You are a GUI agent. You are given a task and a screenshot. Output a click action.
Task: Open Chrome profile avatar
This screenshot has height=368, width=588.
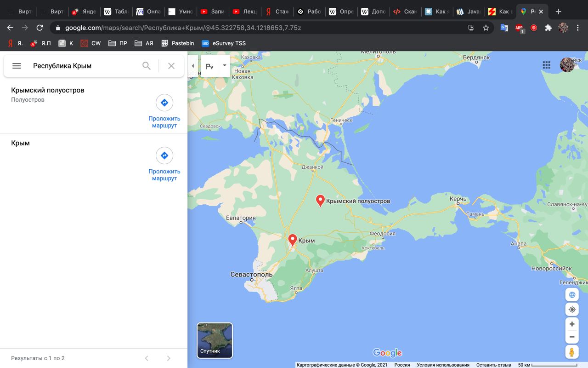pyautogui.click(x=563, y=28)
